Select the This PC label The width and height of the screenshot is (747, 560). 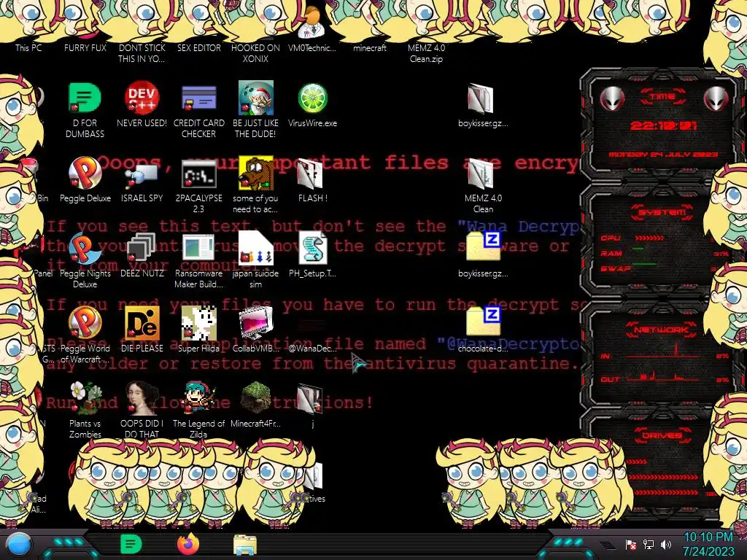[28, 48]
